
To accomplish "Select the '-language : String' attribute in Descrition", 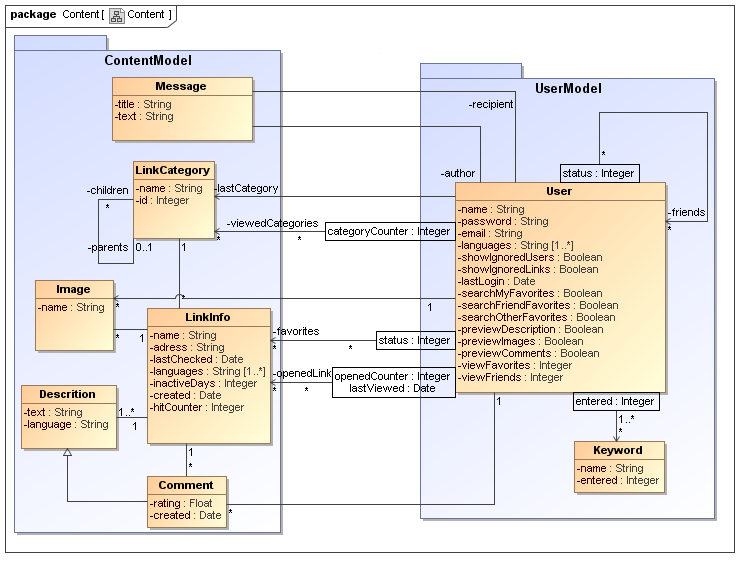I will click(x=66, y=425).
